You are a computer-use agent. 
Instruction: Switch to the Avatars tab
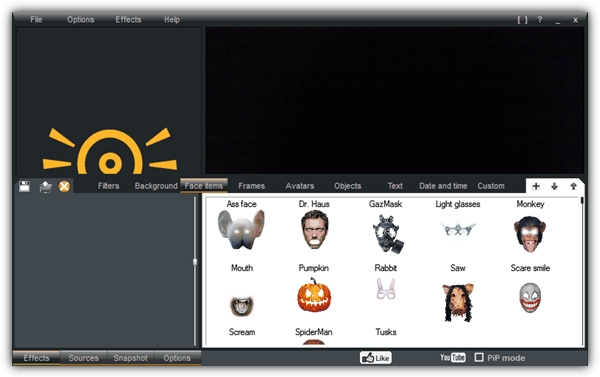[x=300, y=186]
